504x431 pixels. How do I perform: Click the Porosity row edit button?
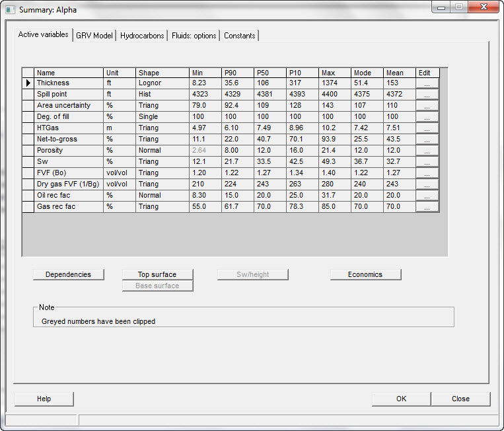pyautogui.click(x=427, y=151)
